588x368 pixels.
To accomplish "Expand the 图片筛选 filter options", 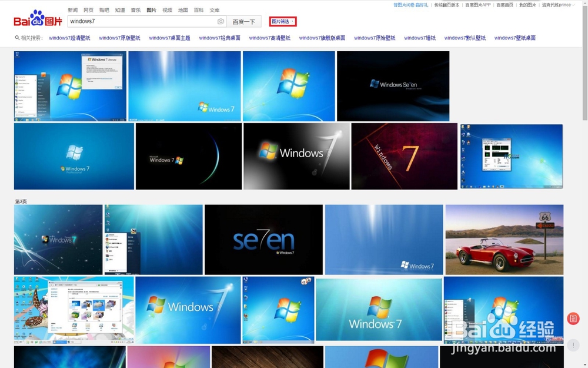I will (x=283, y=21).
